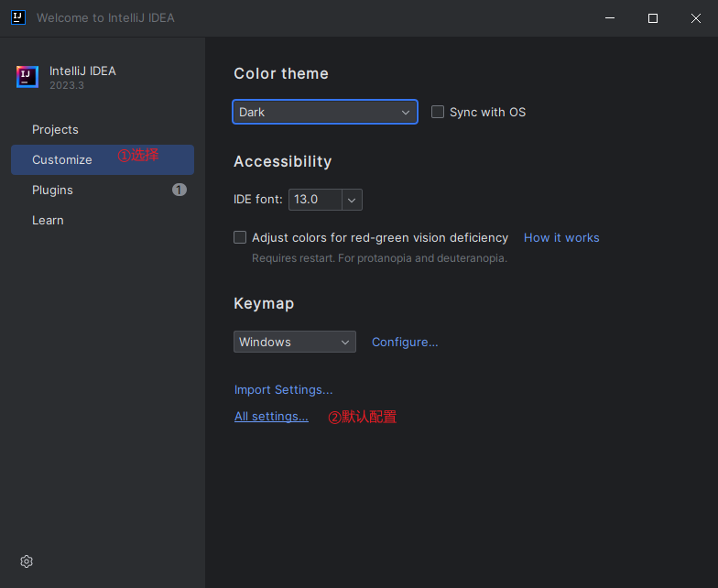This screenshot has height=588, width=718.
Task: Close the Welcome to IntelliJ IDEA window
Action: pos(696,18)
